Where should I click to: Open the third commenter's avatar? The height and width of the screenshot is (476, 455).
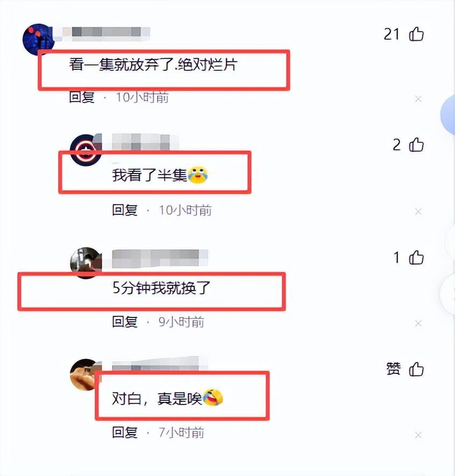click(86, 263)
